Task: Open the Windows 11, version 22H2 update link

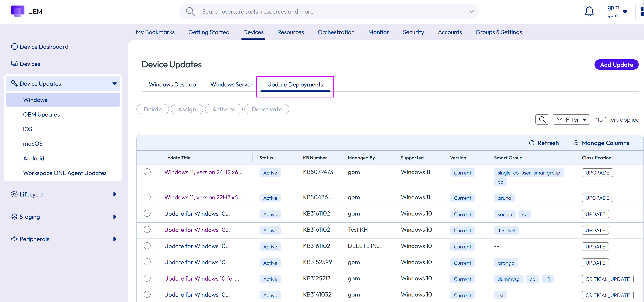Action: (x=203, y=197)
